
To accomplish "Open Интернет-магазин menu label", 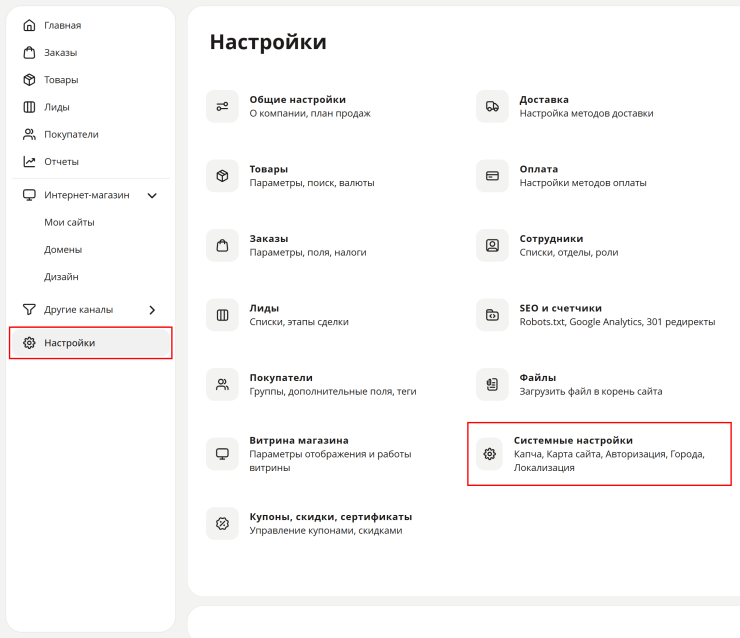I will [87, 195].
